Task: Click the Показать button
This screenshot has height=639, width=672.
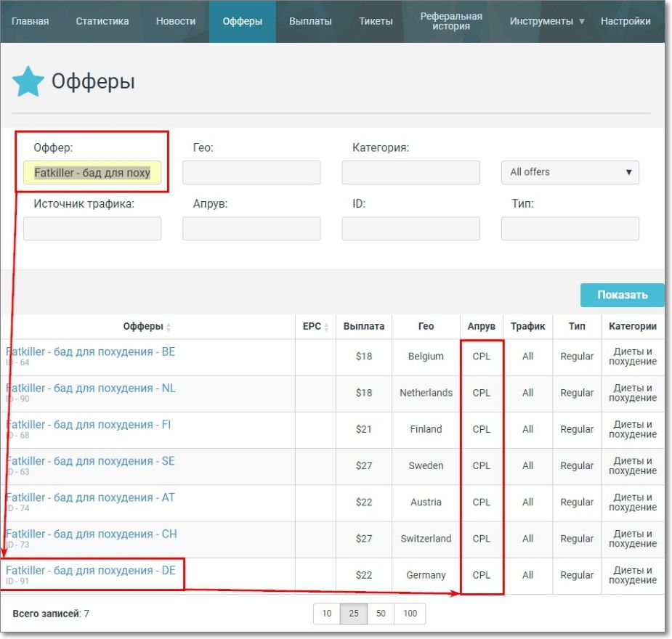Action: [623, 295]
